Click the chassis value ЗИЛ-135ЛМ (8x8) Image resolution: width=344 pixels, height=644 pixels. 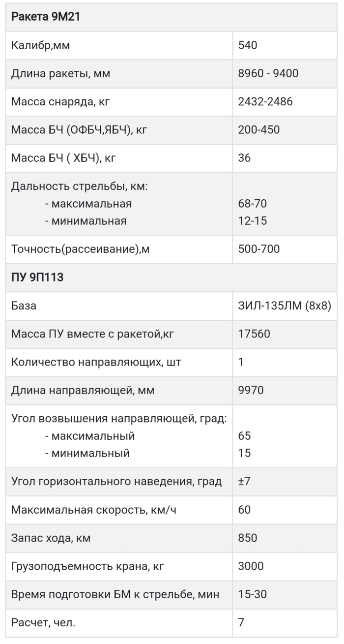(x=285, y=306)
